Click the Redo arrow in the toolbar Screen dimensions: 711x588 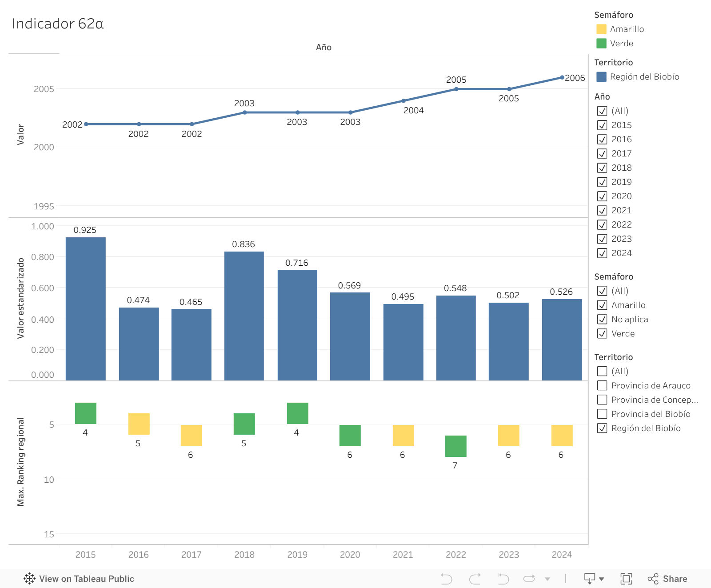pyautogui.click(x=475, y=579)
